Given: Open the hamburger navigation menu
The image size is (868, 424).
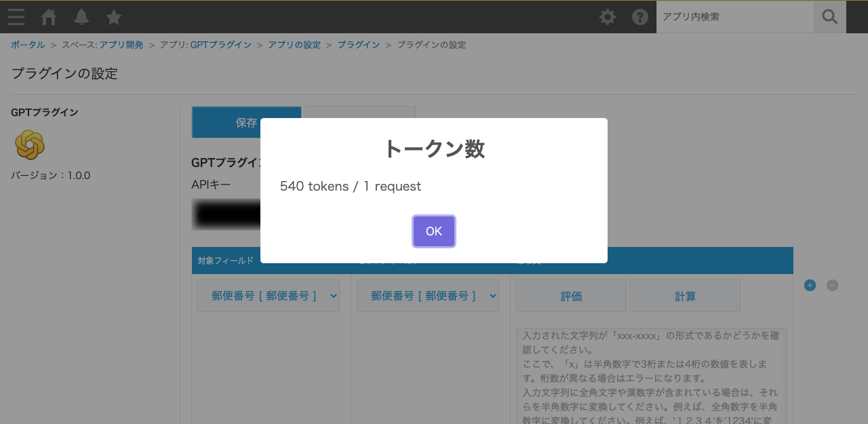Looking at the screenshot, I should [16, 17].
